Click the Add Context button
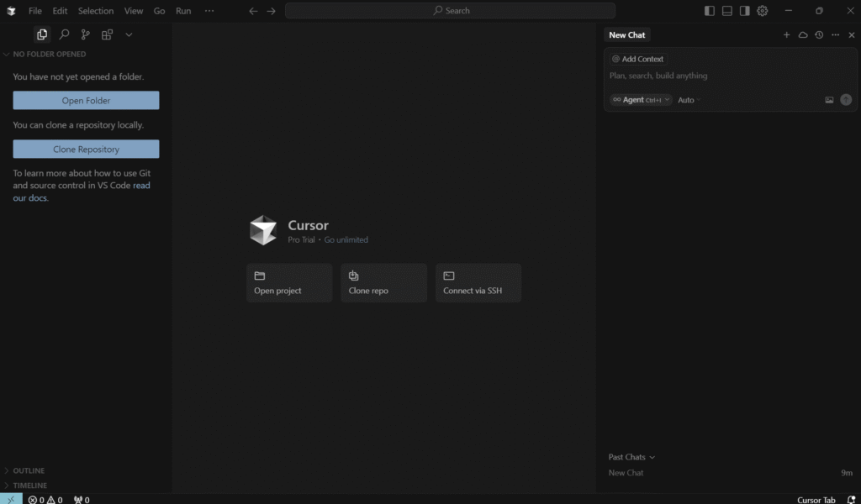 638,59
